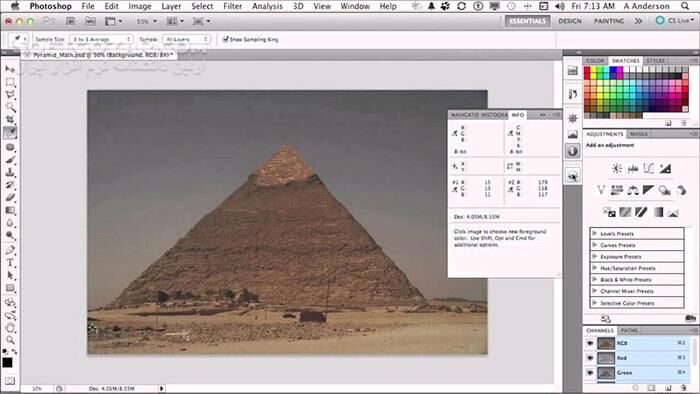Select the Design workspace
The image size is (700, 394).
[570, 21]
